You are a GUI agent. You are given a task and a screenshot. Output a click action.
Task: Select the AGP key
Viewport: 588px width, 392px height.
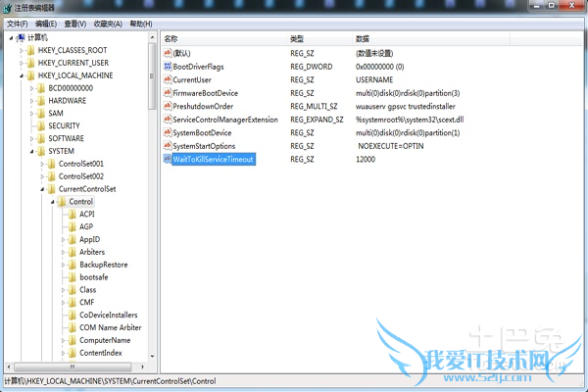point(86,227)
